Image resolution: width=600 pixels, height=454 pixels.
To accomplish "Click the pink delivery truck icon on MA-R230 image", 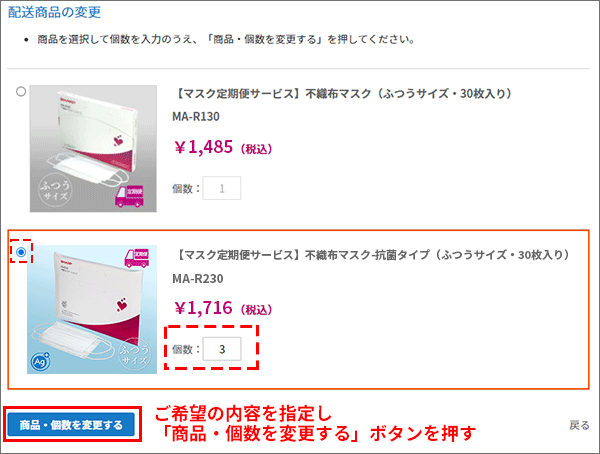I will [x=137, y=258].
